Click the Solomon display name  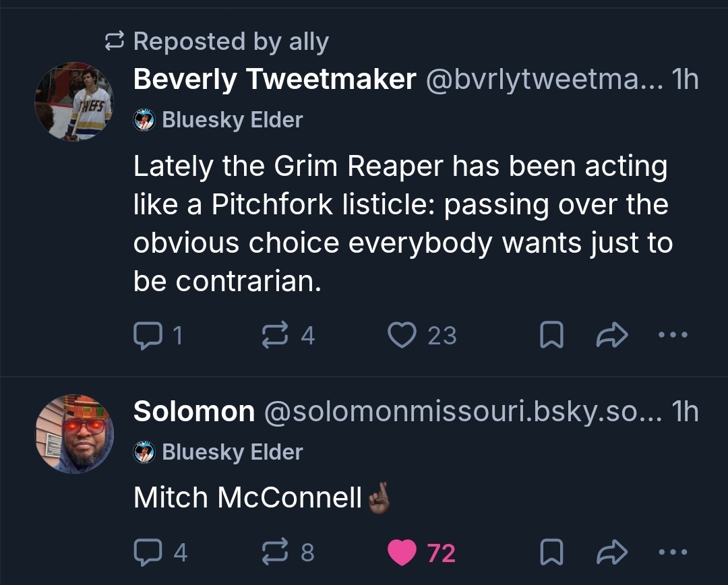pos(194,411)
